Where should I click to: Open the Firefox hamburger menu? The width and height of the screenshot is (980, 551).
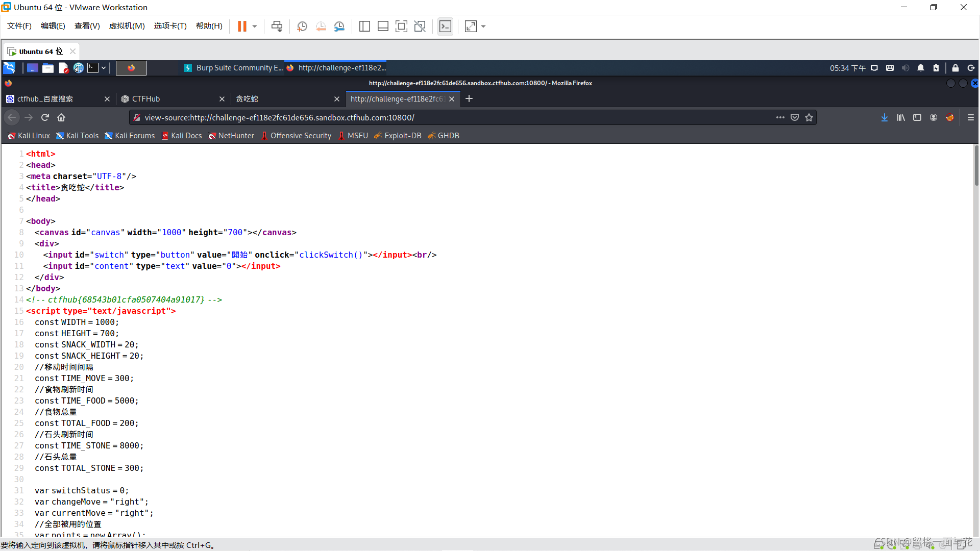tap(971, 118)
